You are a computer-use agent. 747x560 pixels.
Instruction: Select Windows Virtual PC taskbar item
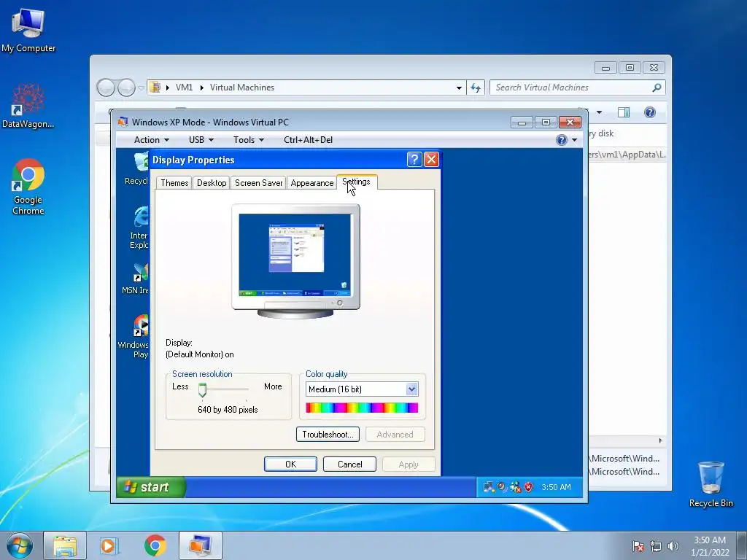(201, 545)
